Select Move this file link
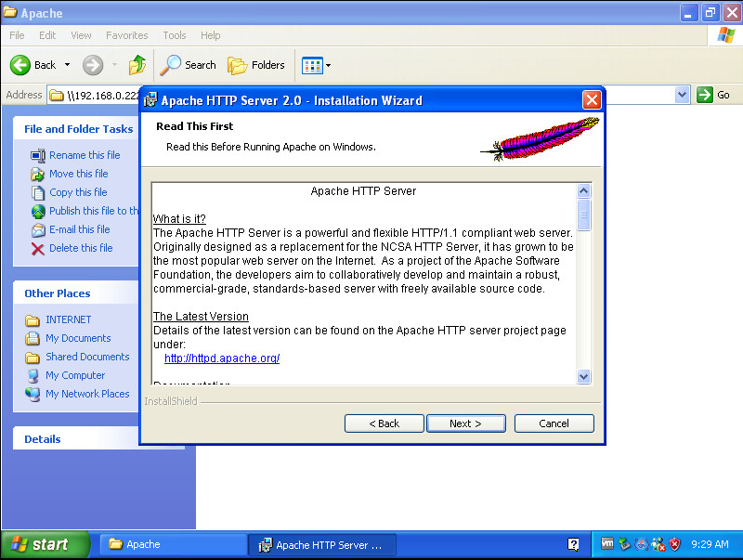The height and width of the screenshot is (560, 743). coord(79,174)
